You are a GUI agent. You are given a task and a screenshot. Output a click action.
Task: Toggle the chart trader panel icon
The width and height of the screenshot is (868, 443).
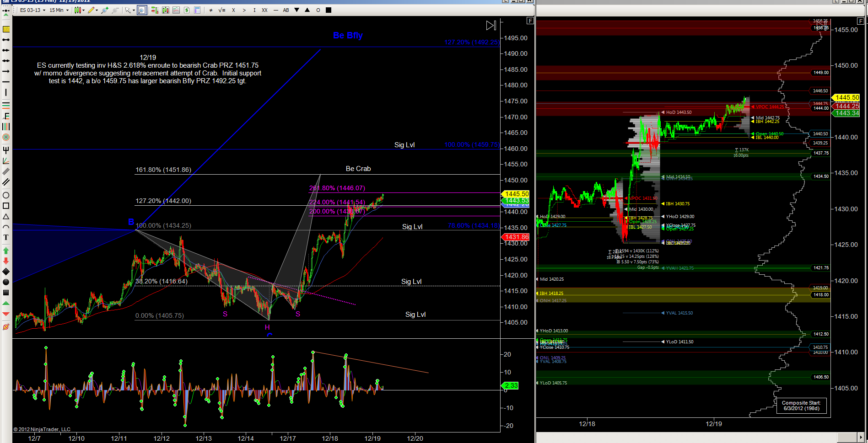(155, 10)
